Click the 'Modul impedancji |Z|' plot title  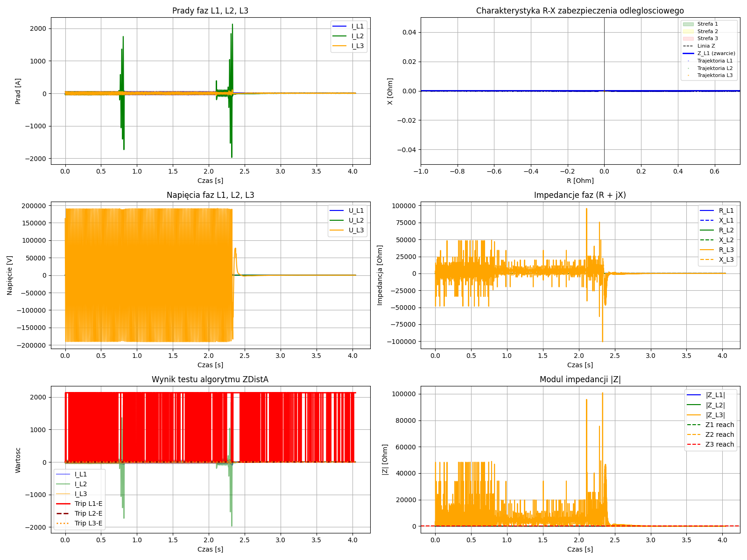pyautogui.click(x=580, y=379)
